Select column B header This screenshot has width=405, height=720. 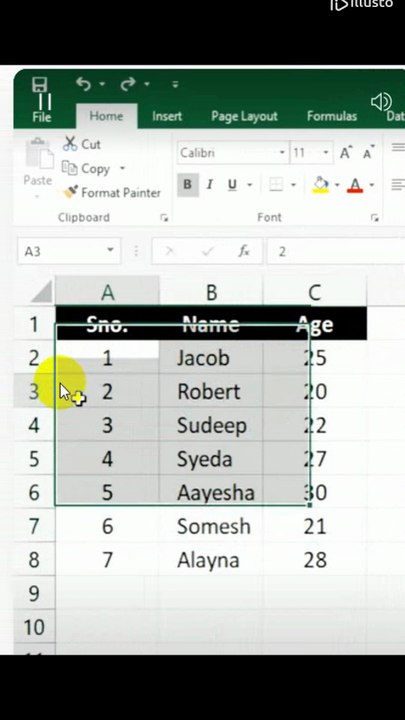pyautogui.click(x=211, y=292)
